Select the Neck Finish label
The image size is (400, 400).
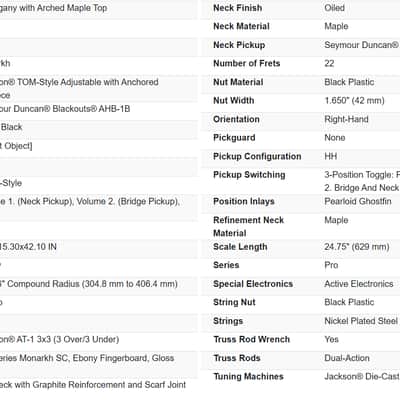pyautogui.click(x=238, y=8)
